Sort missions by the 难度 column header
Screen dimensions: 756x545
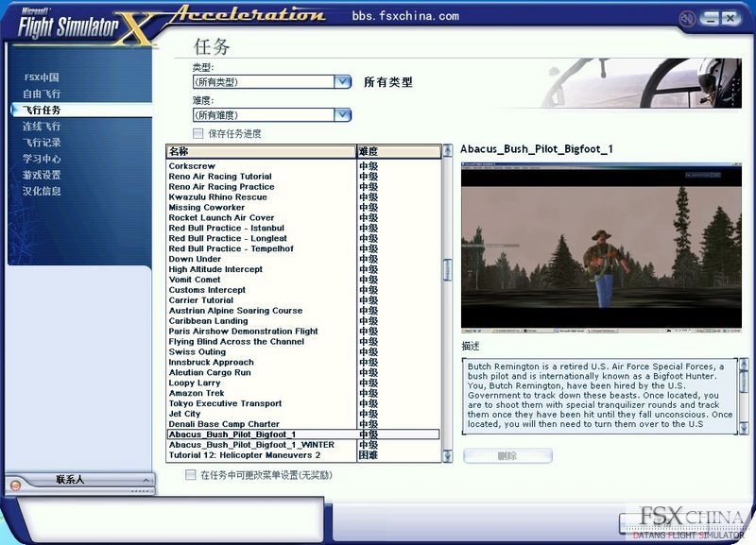pos(399,151)
